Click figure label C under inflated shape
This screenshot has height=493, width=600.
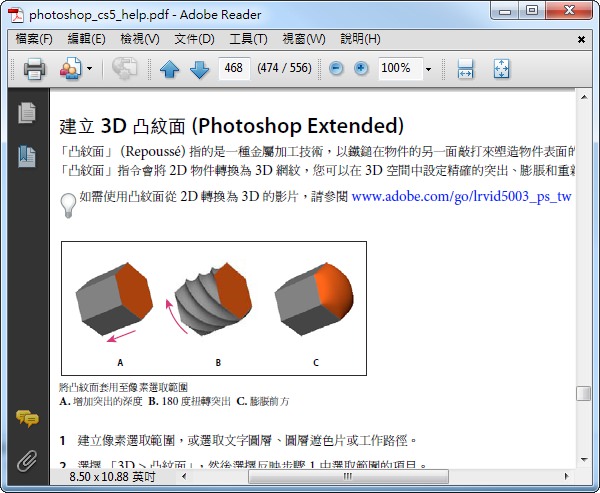[316, 362]
